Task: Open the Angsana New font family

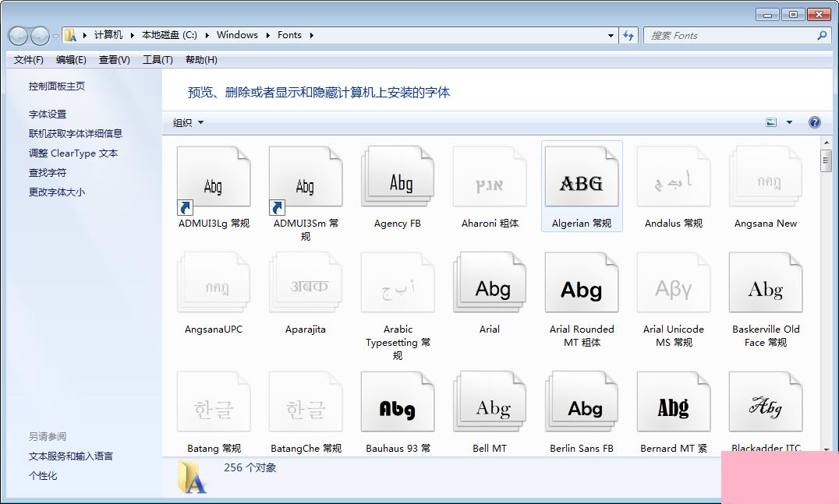Action: [766, 178]
